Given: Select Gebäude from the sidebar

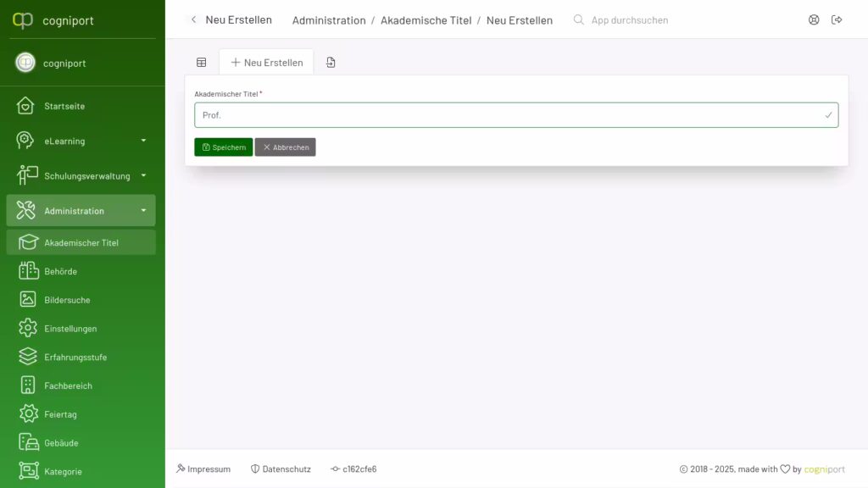Looking at the screenshot, I should coord(61,443).
